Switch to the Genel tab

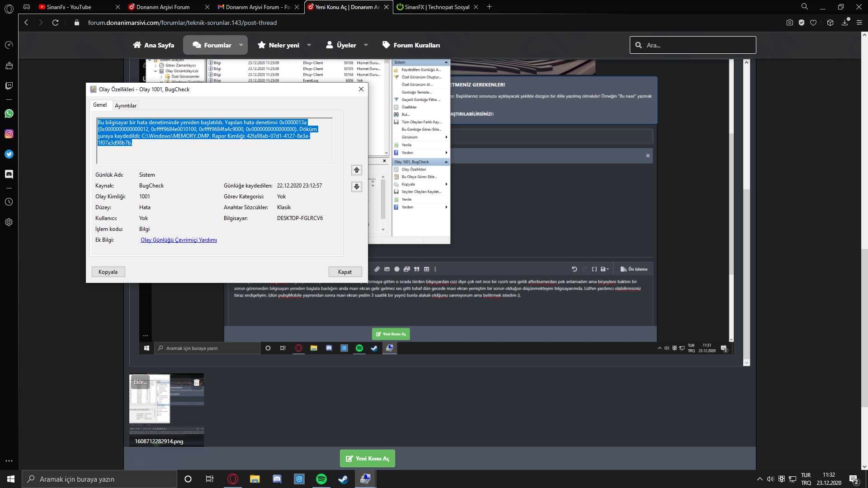click(100, 105)
